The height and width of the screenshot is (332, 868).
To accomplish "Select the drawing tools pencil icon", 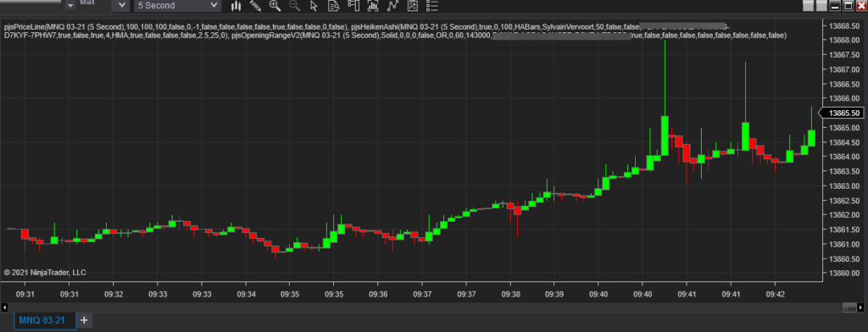I will coord(255,6).
